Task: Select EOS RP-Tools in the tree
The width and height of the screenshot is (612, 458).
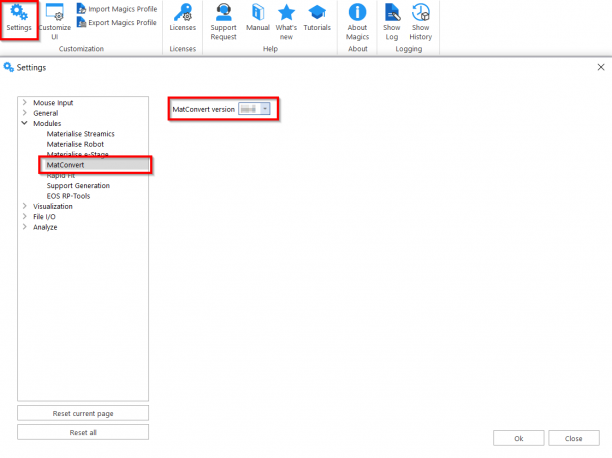Action: (x=68, y=196)
